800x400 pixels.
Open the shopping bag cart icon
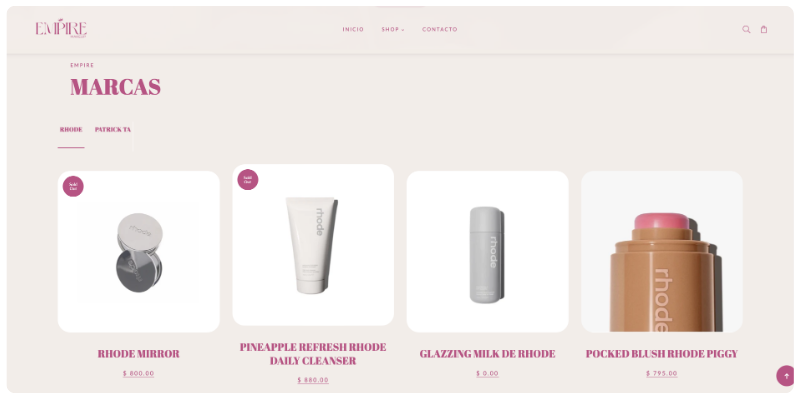(x=764, y=30)
